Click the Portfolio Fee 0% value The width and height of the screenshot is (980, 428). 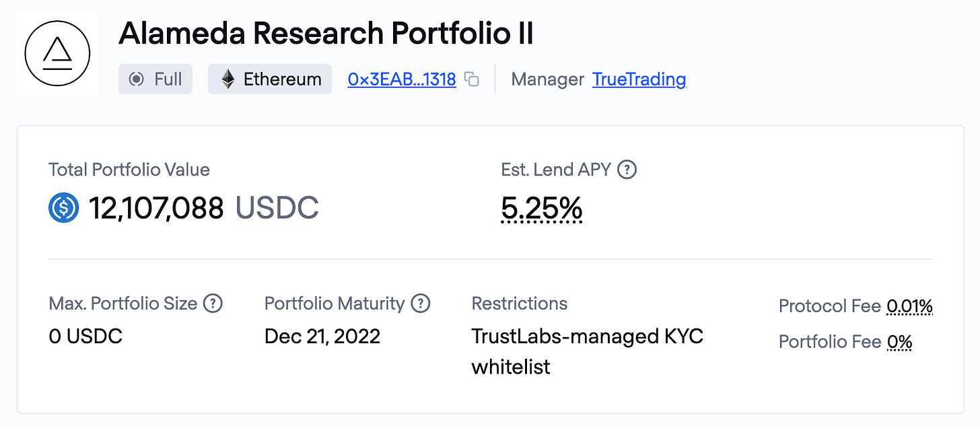coord(899,342)
